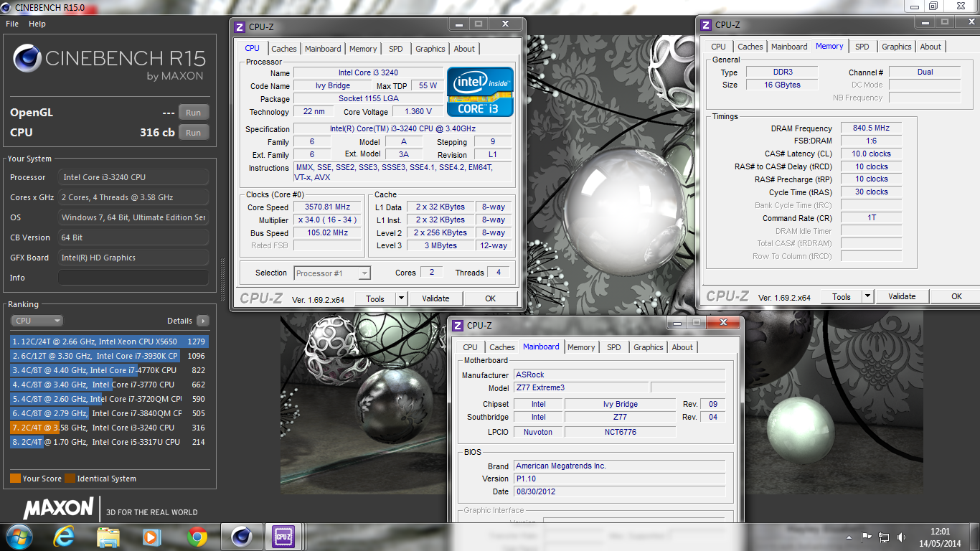Select the Core i5-3317U ranking row
This screenshot has width=980, height=551.
pyautogui.click(x=109, y=442)
